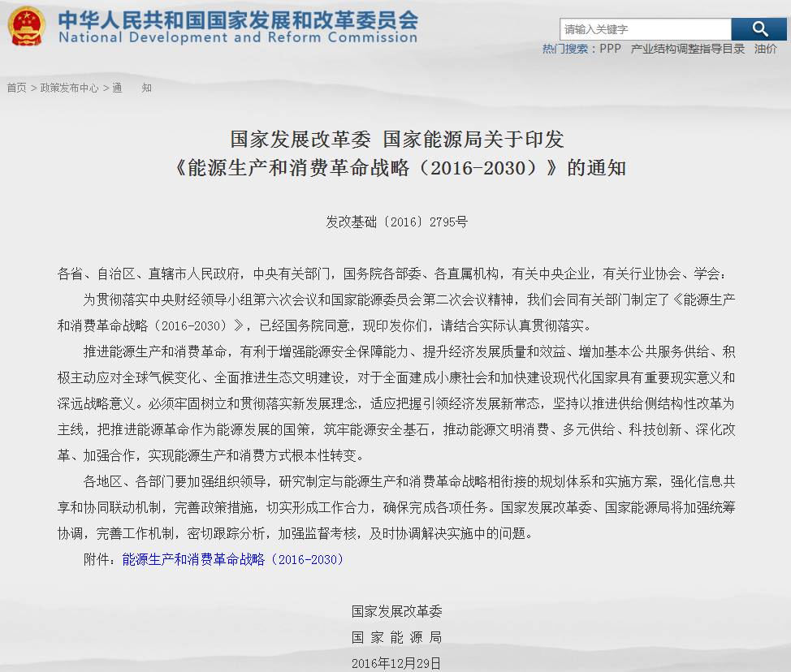Click the '热门搜索' label

tap(560, 48)
